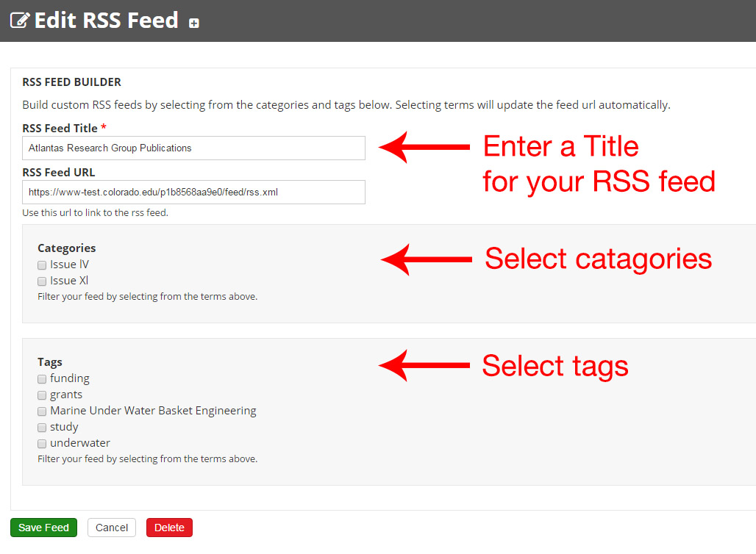
Task: Click the Edit RSS Feed page title
Action: point(106,21)
